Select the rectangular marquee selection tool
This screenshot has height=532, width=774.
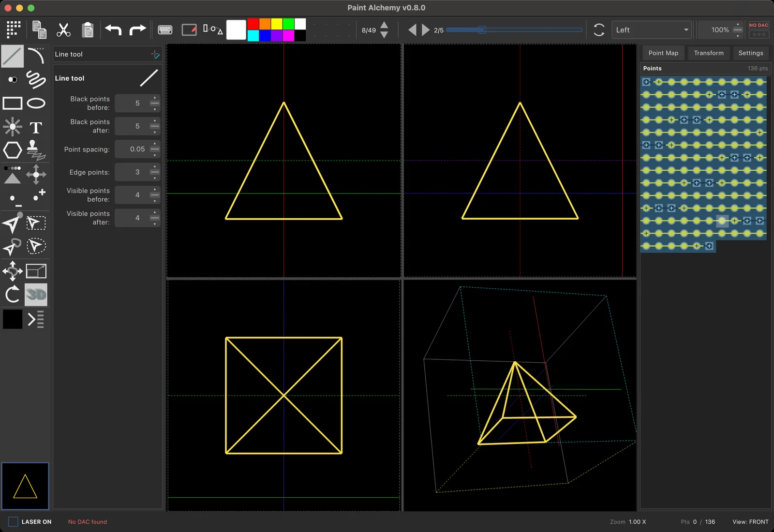coord(36,223)
